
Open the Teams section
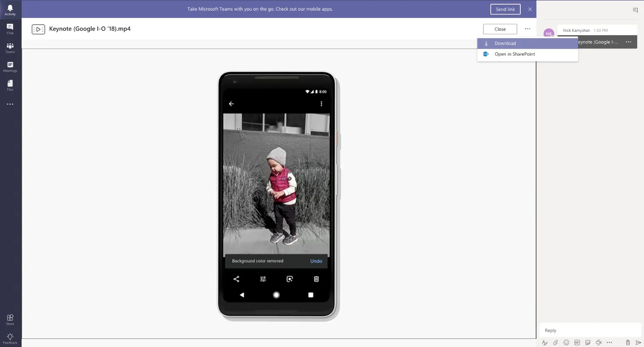tap(10, 48)
